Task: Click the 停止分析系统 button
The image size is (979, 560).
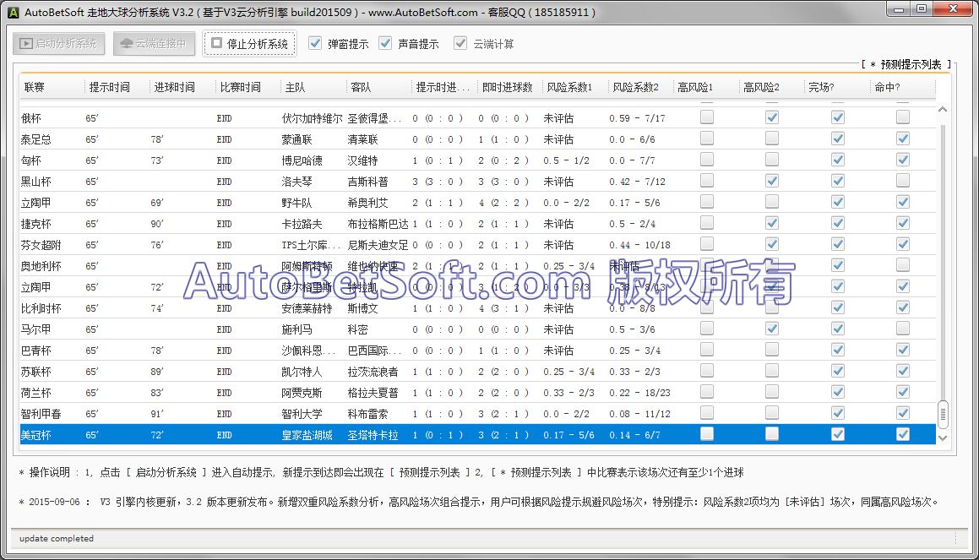Action: coord(249,44)
